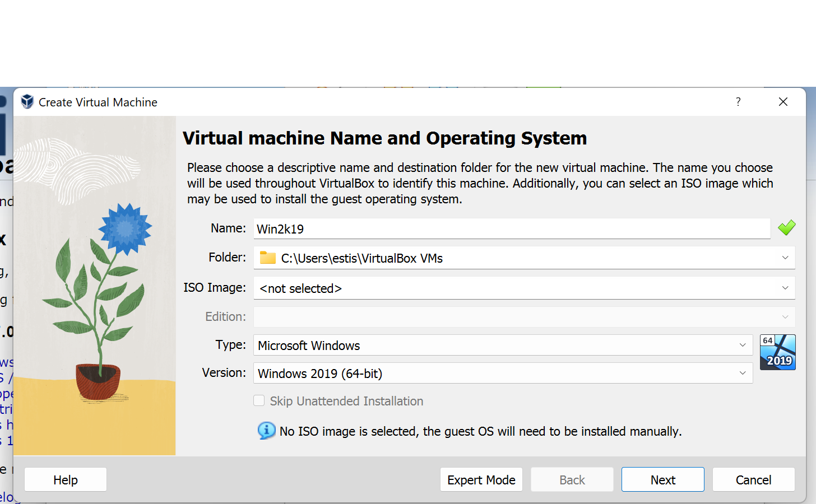Click the green checkmark beside Name field
The width and height of the screenshot is (816, 504).
pos(786,227)
